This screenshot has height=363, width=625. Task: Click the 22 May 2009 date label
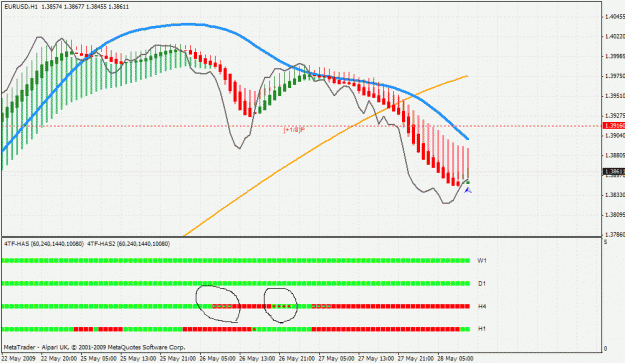[x=19, y=358]
